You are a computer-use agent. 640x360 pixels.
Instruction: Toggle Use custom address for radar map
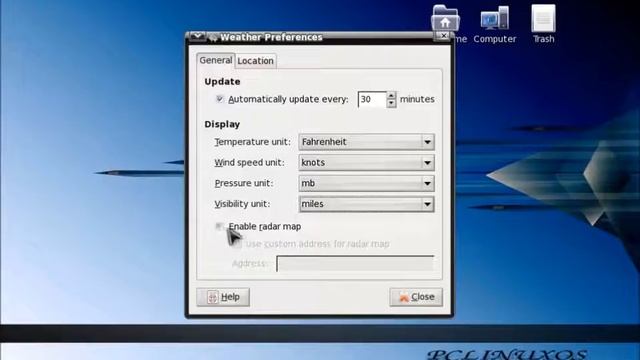tap(237, 244)
